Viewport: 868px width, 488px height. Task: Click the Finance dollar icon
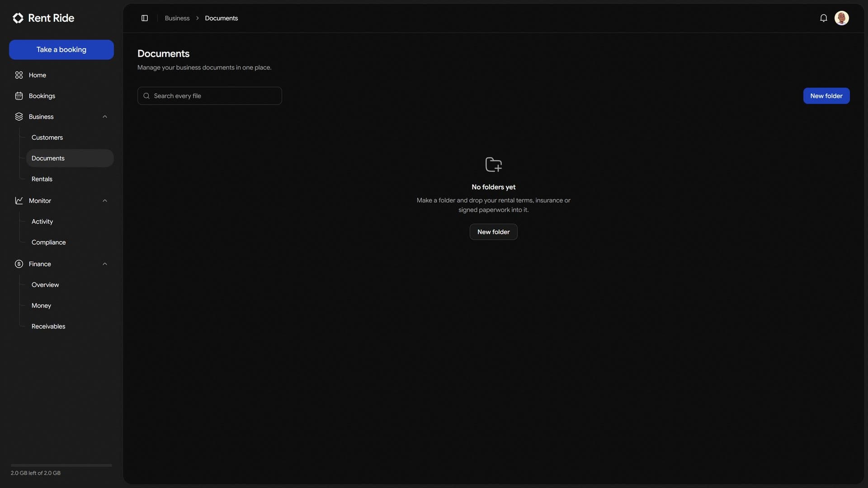pyautogui.click(x=19, y=264)
